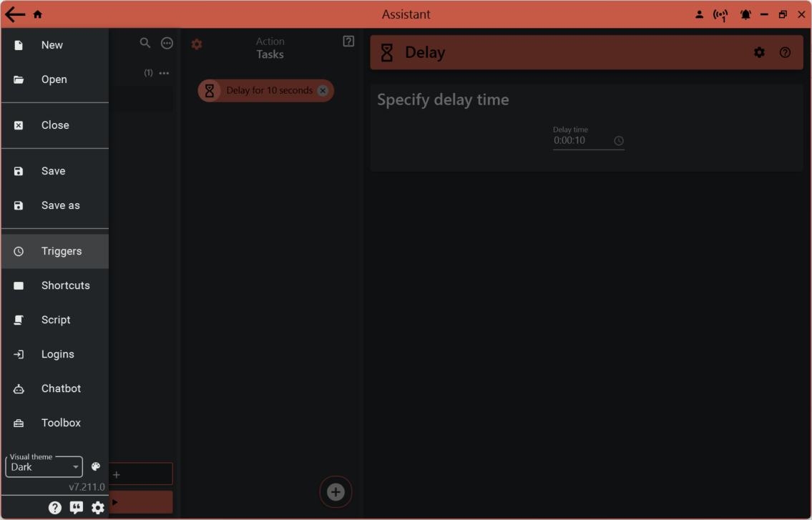Open the circled more options menu
The width and height of the screenshot is (812, 520).
(x=167, y=43)
